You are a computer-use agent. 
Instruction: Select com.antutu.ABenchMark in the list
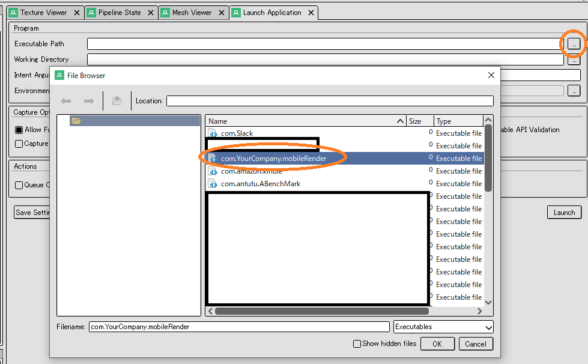click(261, 184)
